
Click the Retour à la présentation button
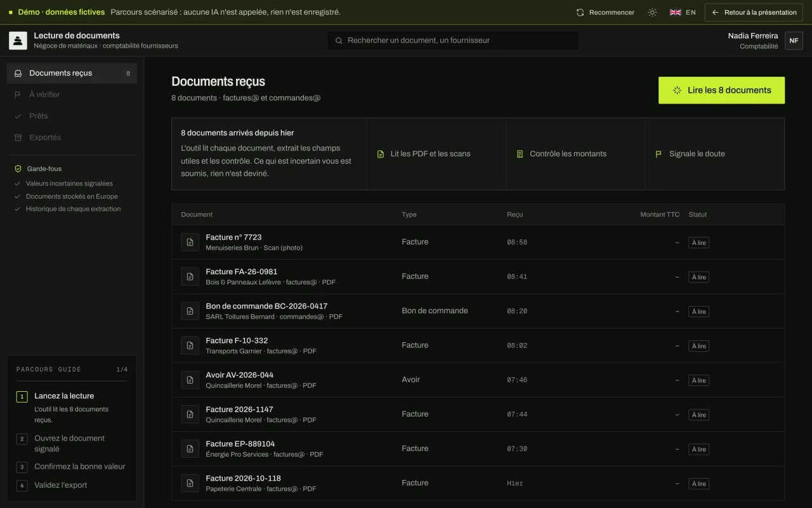click(x=754, y=12)
